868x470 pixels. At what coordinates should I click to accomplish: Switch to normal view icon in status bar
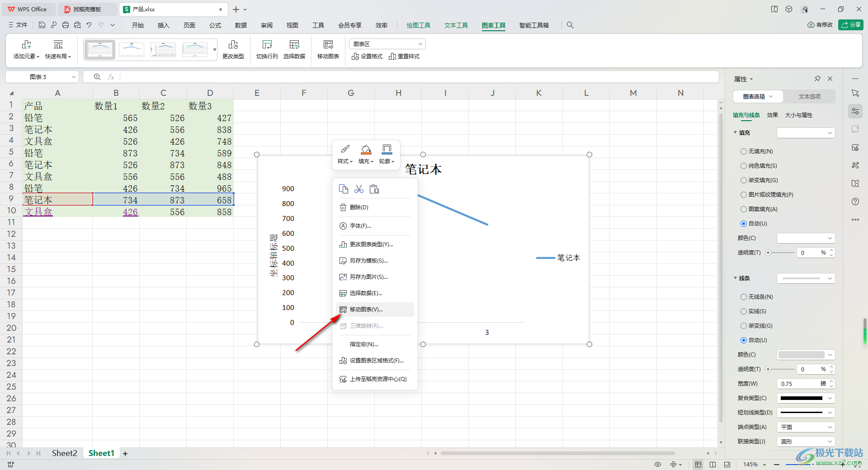coord(698,464)
